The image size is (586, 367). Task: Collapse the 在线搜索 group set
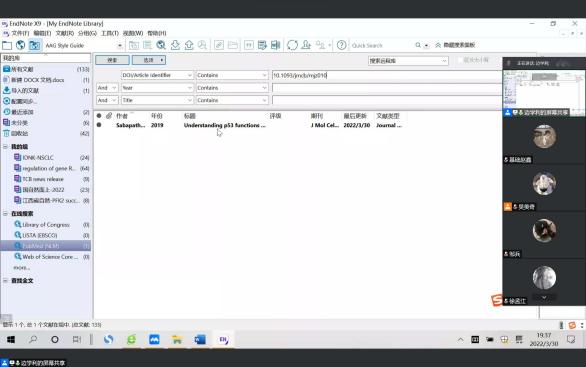click(x=6, y=213)
